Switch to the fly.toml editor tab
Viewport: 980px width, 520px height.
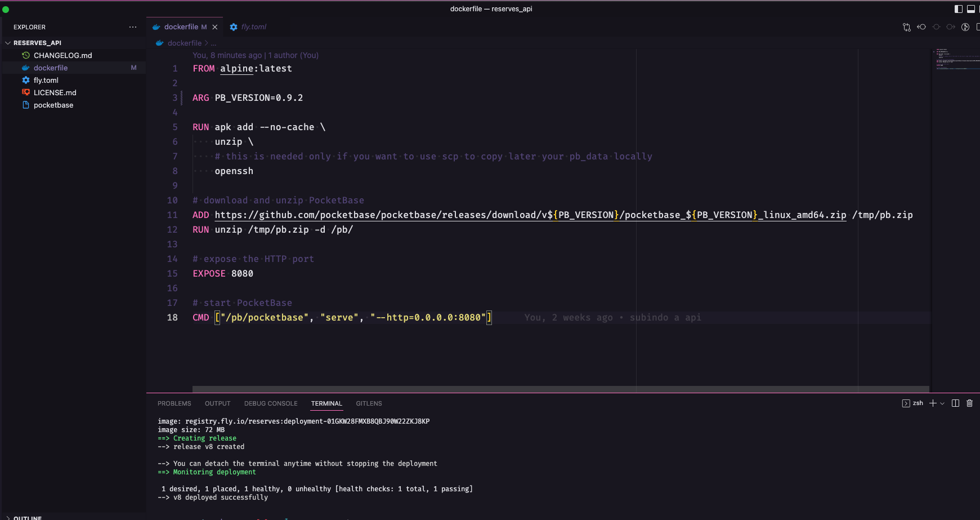point(252,26)
